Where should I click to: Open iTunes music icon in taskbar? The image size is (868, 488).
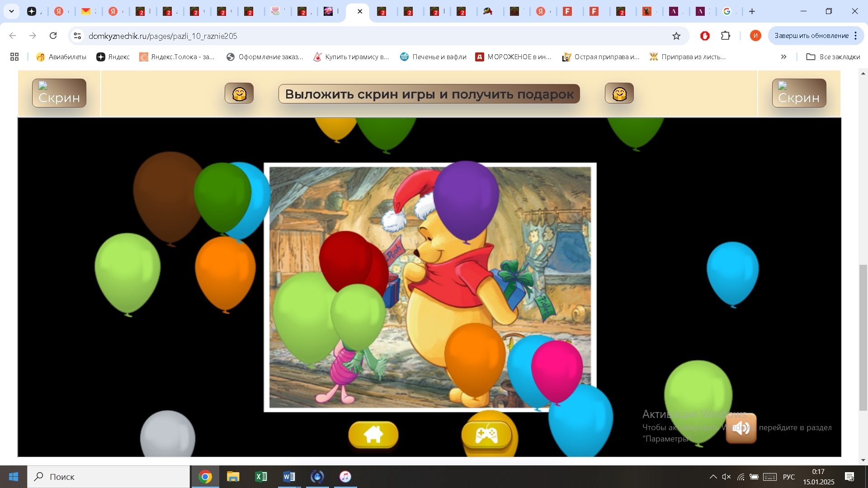[345, 477]
